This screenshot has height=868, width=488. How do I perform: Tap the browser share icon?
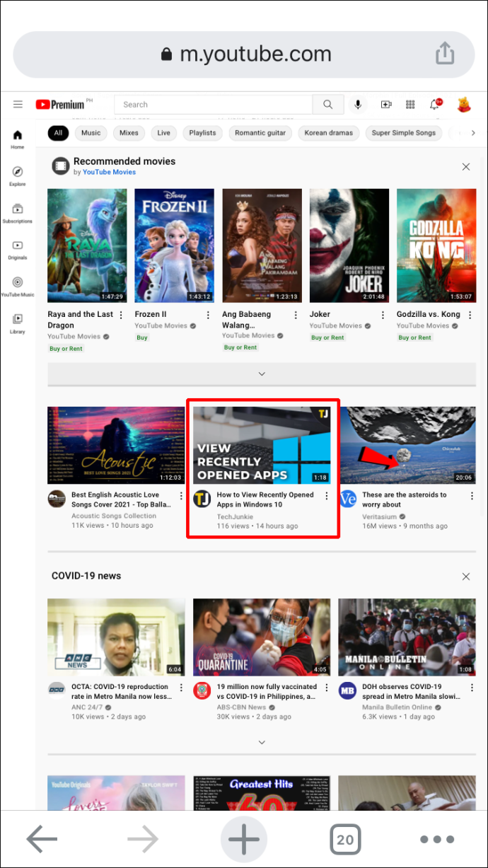click(444, 54)
